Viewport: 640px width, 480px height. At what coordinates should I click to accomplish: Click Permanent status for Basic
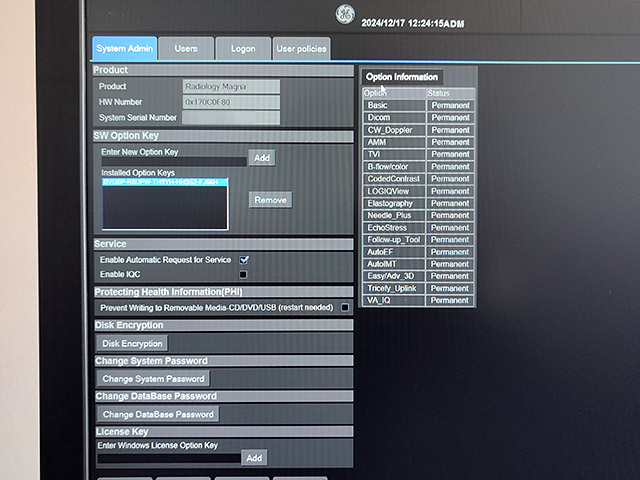(x=451, y=105)
